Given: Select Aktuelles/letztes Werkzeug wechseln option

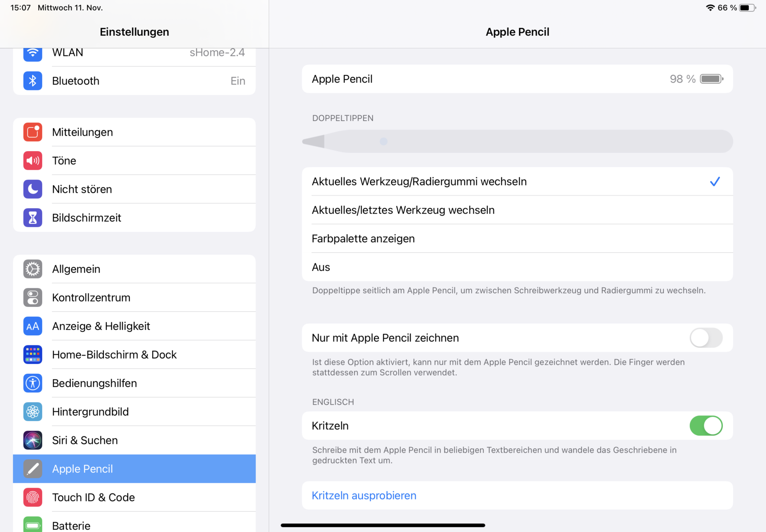Looking at the screenshot, I should 517,210.
